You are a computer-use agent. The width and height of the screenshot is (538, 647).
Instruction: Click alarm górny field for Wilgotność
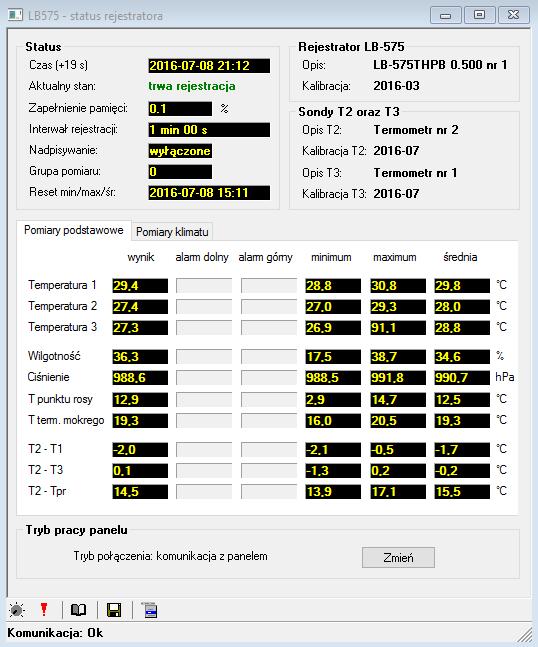(x=269, y=357)
